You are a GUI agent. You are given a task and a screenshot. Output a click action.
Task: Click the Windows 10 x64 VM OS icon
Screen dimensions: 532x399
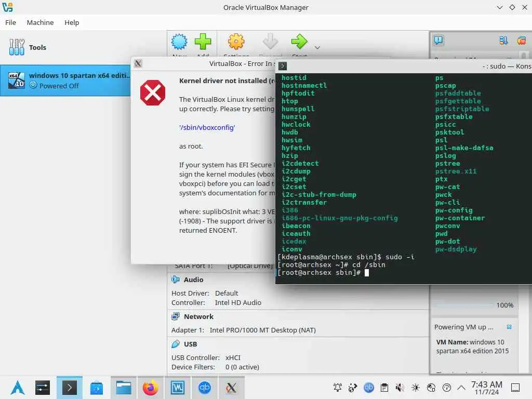(x=16, y=81)
